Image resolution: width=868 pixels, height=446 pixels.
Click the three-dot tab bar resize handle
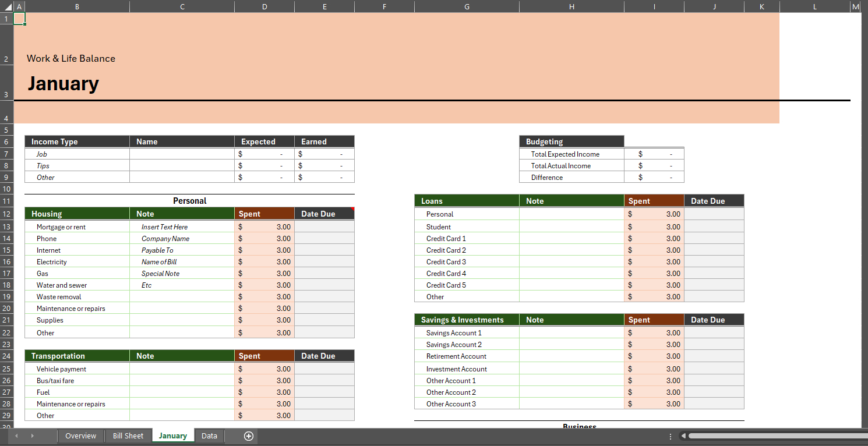671,436
